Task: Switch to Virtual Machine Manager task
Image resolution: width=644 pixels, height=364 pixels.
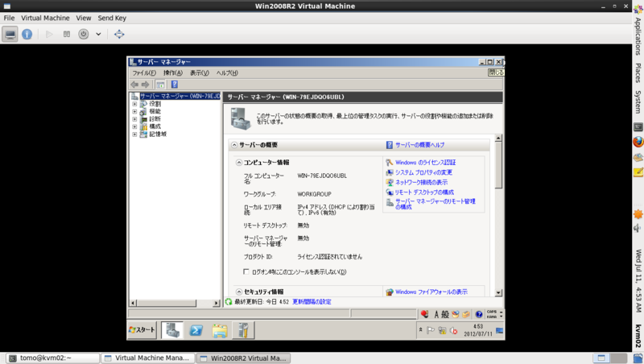Action: (148, 358)
